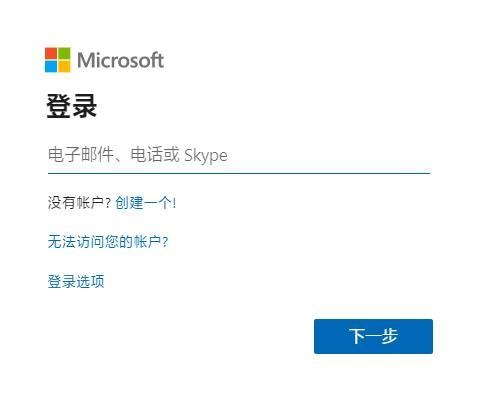The image size is (480, 401).
Task: Open the 创建一个! link
Action: tap(146, 203)
